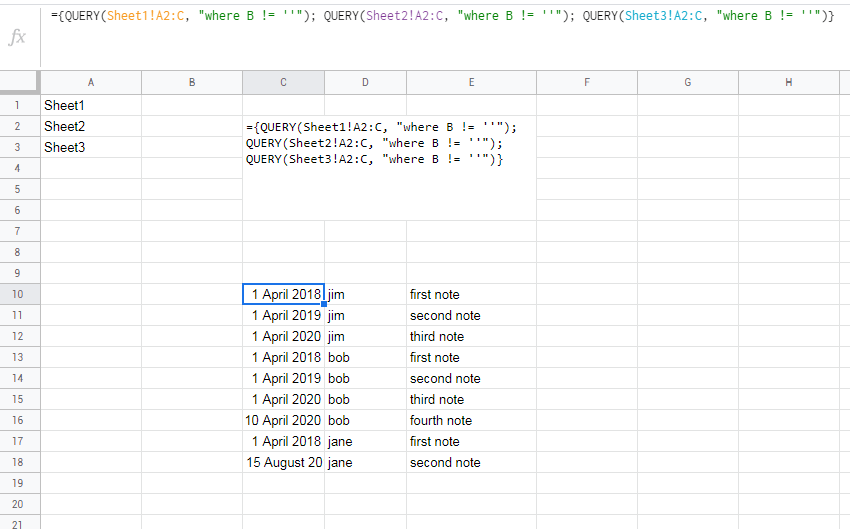Select row 3 header
Viewport: 850px width, 529px height.
coord(17,147)
